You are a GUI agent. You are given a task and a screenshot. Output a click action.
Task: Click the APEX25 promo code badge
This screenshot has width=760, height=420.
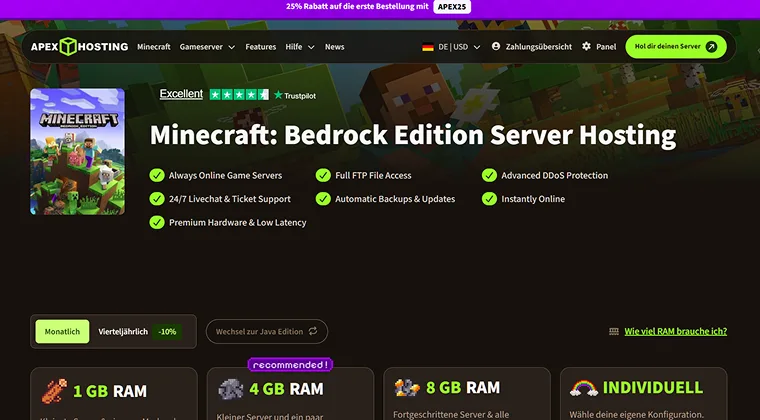point(453,7)
